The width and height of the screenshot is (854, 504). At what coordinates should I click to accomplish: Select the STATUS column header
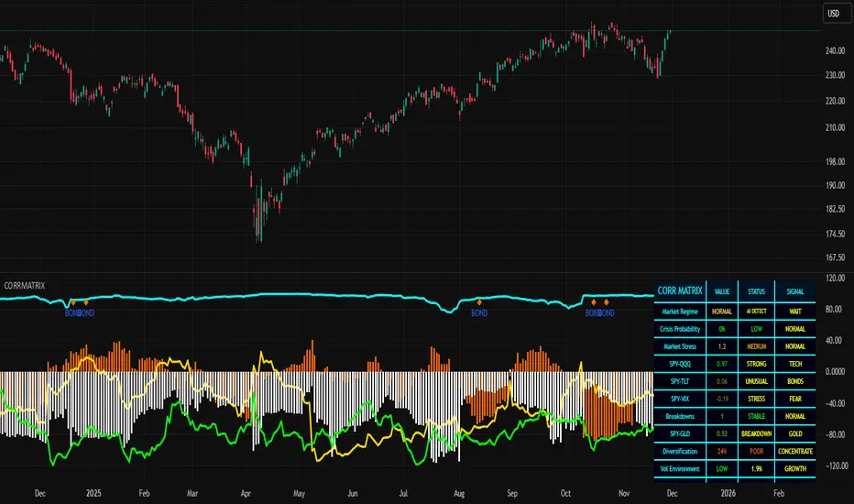click(757, 291)
